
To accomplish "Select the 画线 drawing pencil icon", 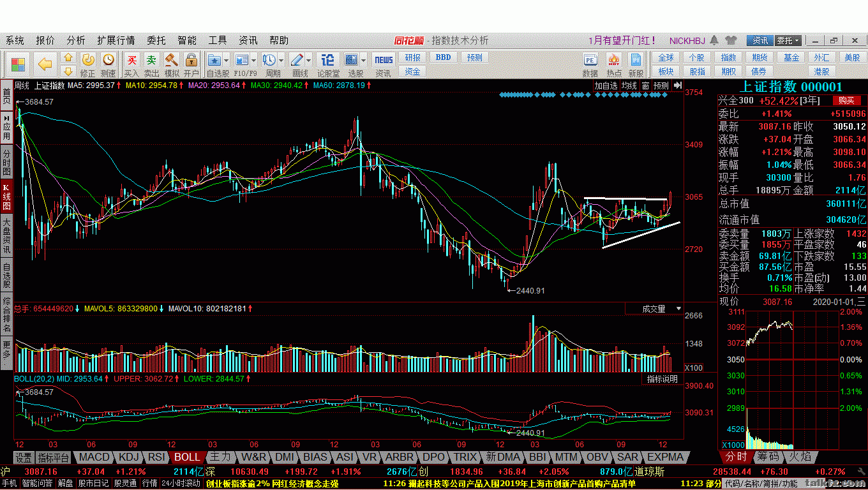I will (297, 60).
